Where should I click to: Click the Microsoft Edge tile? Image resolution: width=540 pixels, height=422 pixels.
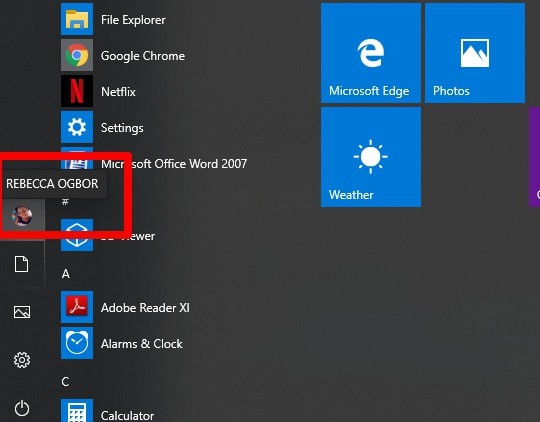[371, 53]
